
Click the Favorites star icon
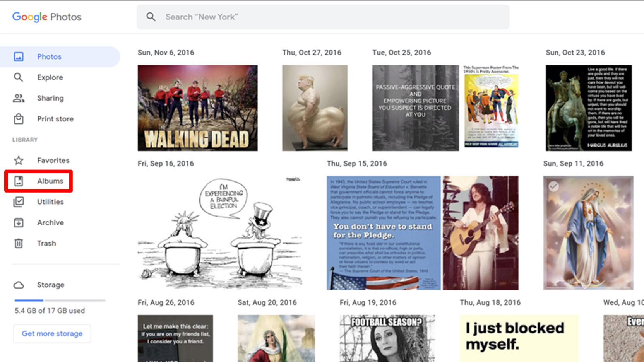click(18, 160)
